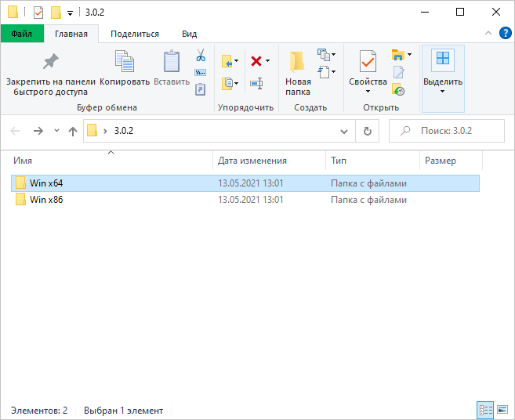Sort by Дата изменения column header
The height and width of the screenshot is (420, 515).
coord(269,161)
